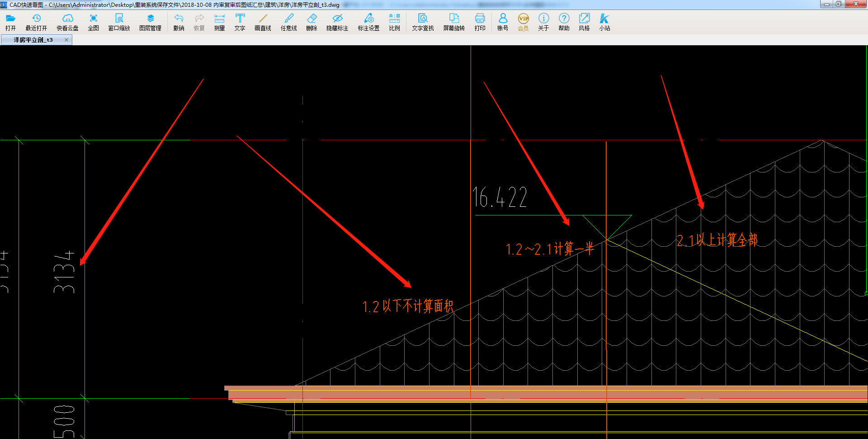Screen dimensions: 868x439
Task: Select the measure (测量) tool
Action: (219, 22)
